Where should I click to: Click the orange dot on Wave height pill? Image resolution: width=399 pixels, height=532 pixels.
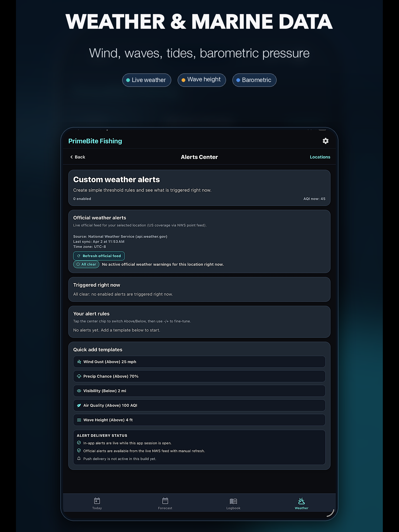[183, 80]
